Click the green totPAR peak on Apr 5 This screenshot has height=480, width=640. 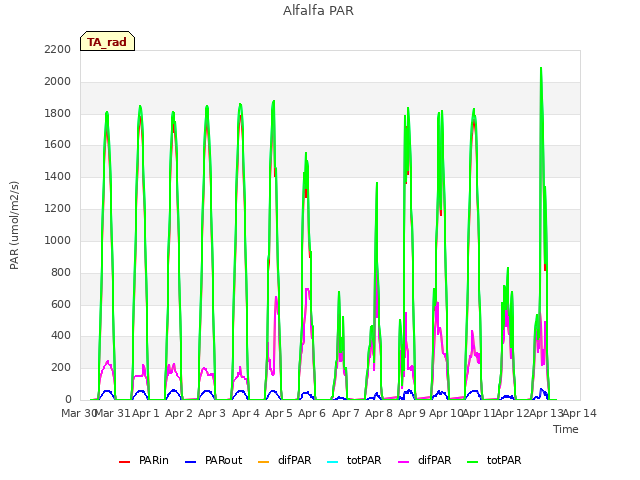pyautogui.click(x=273, y=101)
